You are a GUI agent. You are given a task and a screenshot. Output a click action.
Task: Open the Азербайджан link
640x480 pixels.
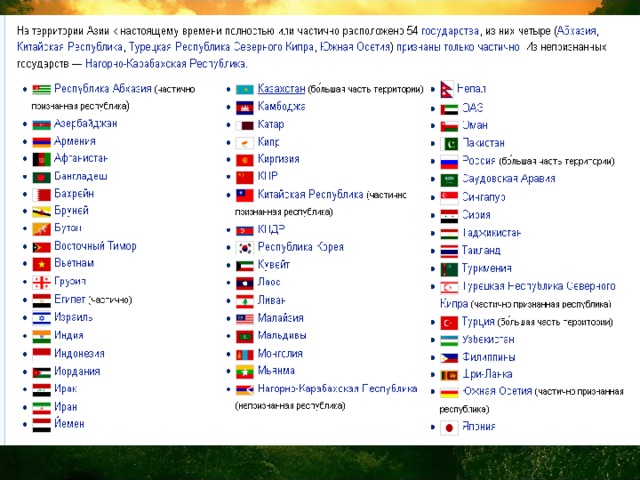(85, 124)
